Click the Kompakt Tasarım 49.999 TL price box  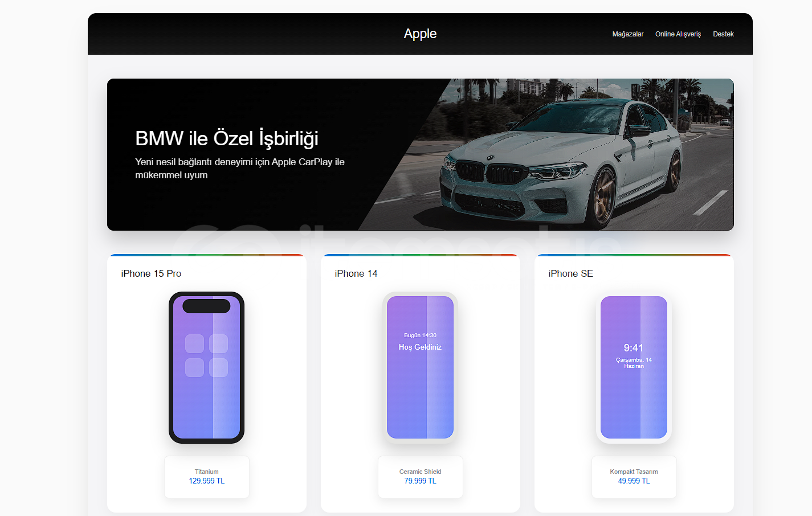[x=634, y=477]
